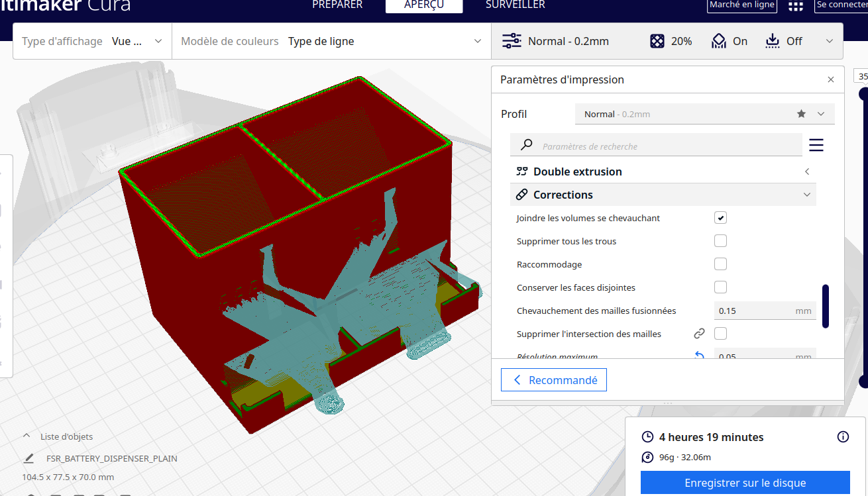The image size is (868, 496).
Task: Click the Type de ligne color scheme value
Action: tap(321, 41)
